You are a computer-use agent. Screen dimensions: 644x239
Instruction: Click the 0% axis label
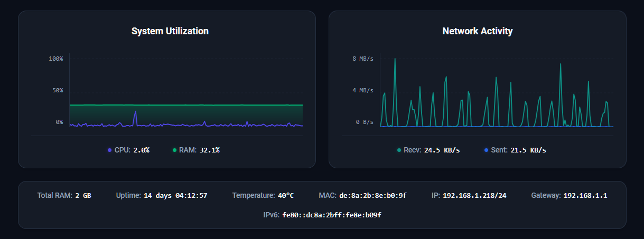[59, 122]
